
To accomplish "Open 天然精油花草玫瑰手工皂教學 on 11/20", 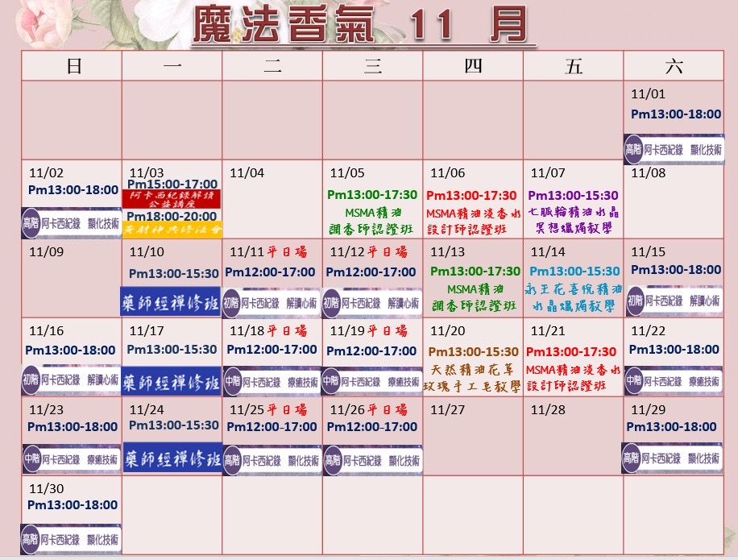I will click(473, 378).
